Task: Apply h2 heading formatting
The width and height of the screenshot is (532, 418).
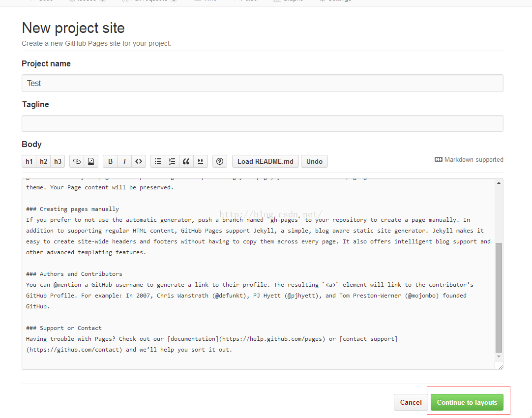Action: point(43,161)
